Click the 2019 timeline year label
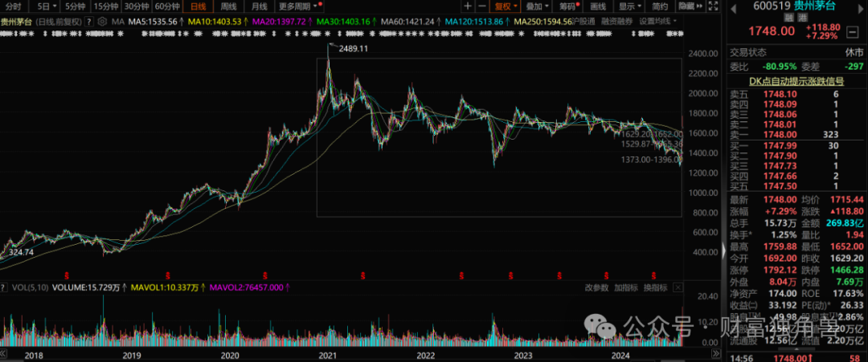Image resolution: width=868 pixels, height=362 pixels. [131, 355]
